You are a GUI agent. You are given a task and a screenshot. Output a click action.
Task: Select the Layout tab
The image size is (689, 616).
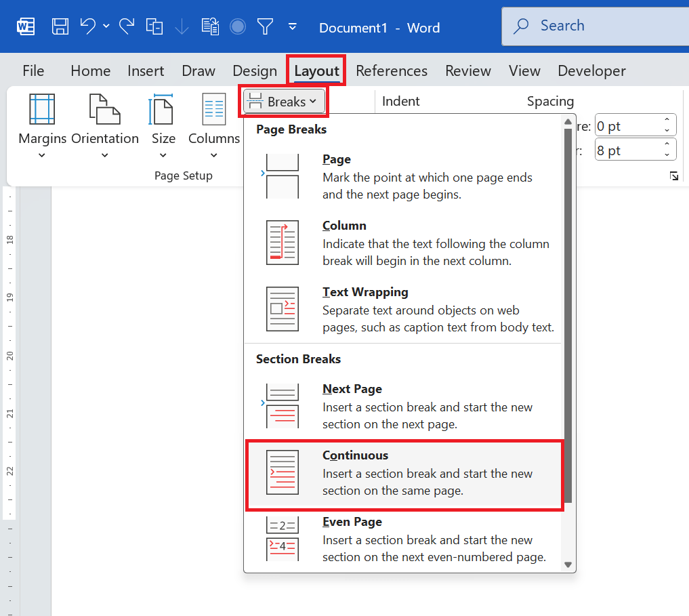point(316,70)
